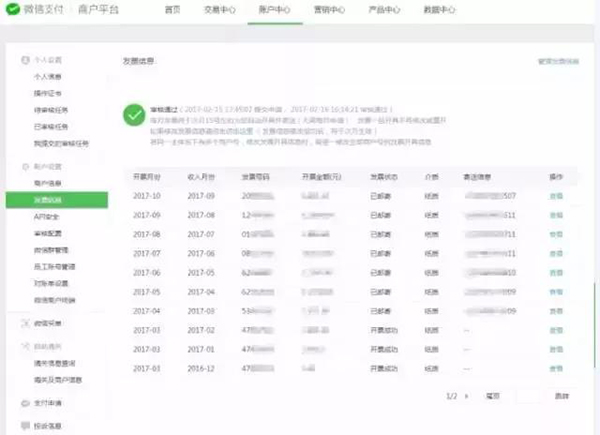Open API安全 in the sidebar
This screenshot has width=600, height=435.
pos(46,216)
